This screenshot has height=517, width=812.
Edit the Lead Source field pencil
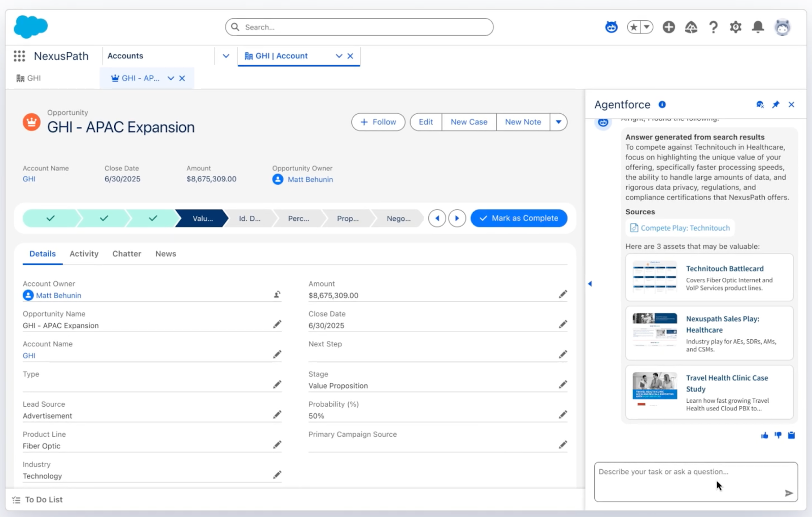277,415
